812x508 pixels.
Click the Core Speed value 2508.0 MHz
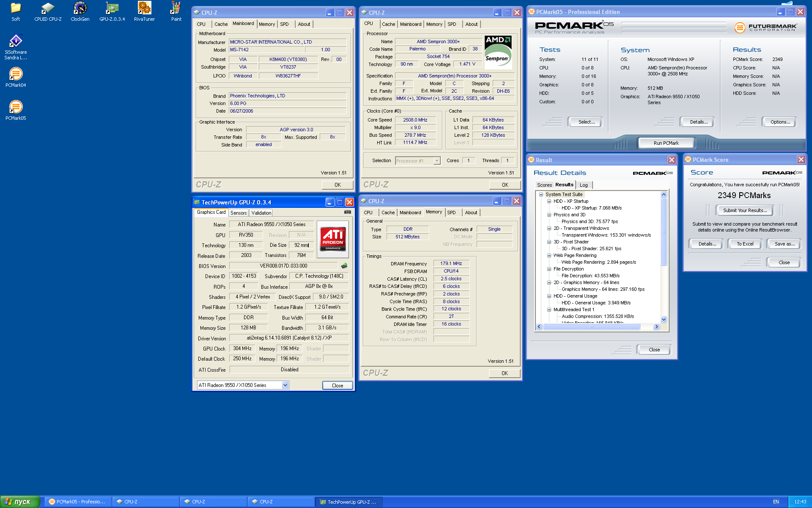click(415, 120)
